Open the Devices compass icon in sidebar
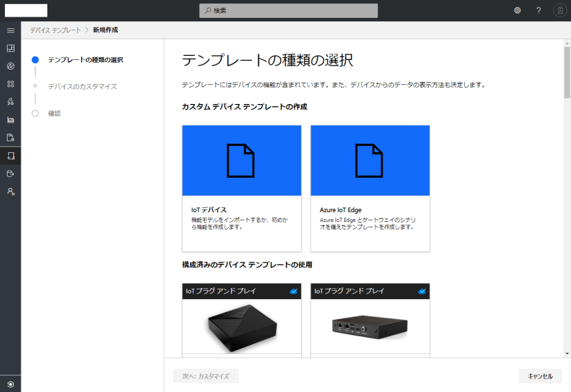Viewport: 571px width, 392px height. point(10,66)
